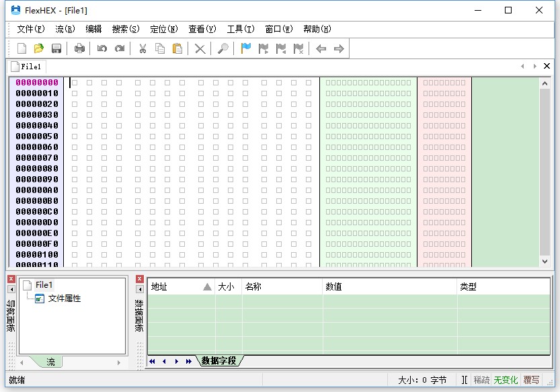Create a new file with toolbar icon
The height and width of the screenshot is (392, 560).
[x=21, y=48]
